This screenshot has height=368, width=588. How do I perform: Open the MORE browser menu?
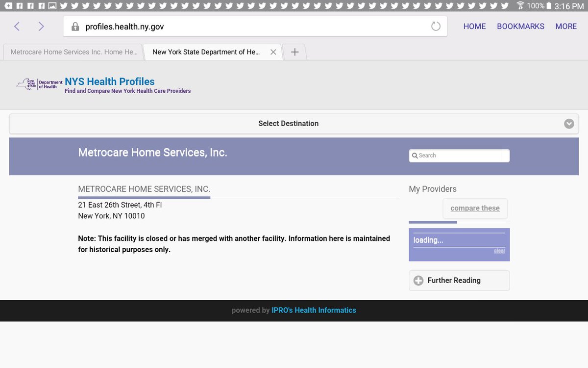566,26
